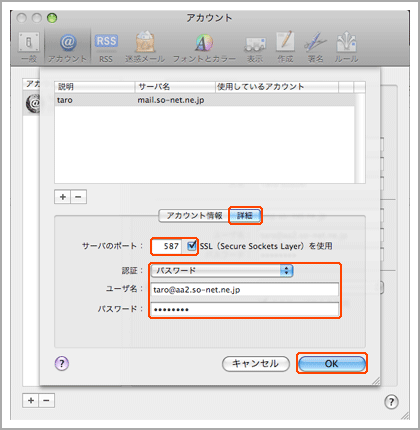Select the account icon in the left account list
This screenshot has height=430, width=420.
pyautogui.click(x=32, y=103)
